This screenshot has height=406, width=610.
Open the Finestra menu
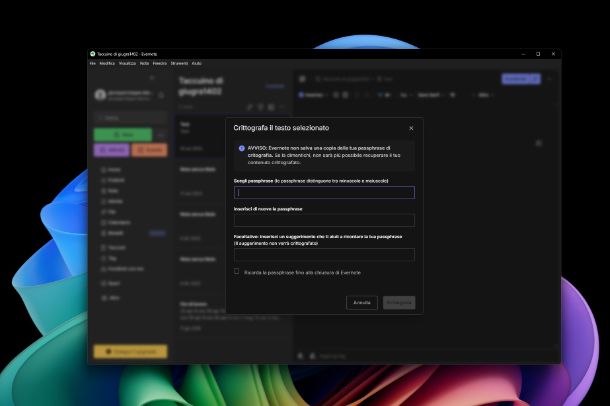click(160, 63)
